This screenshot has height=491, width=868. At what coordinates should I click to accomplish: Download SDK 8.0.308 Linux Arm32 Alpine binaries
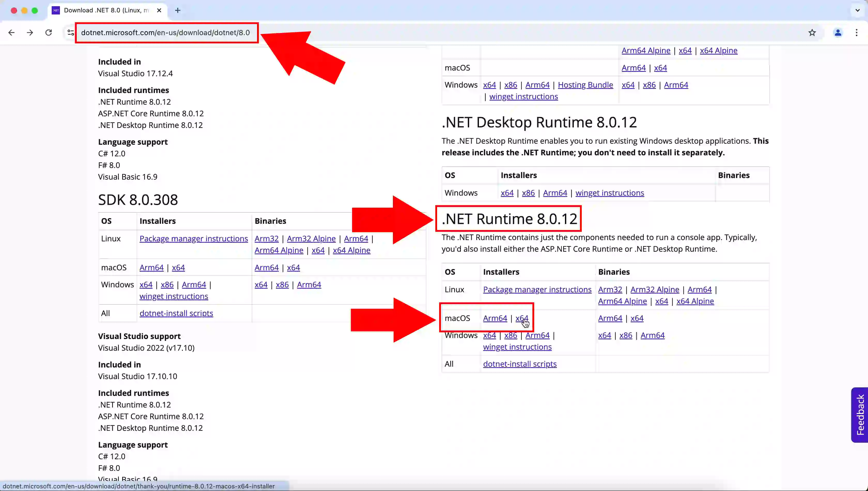tap(311, 239)
